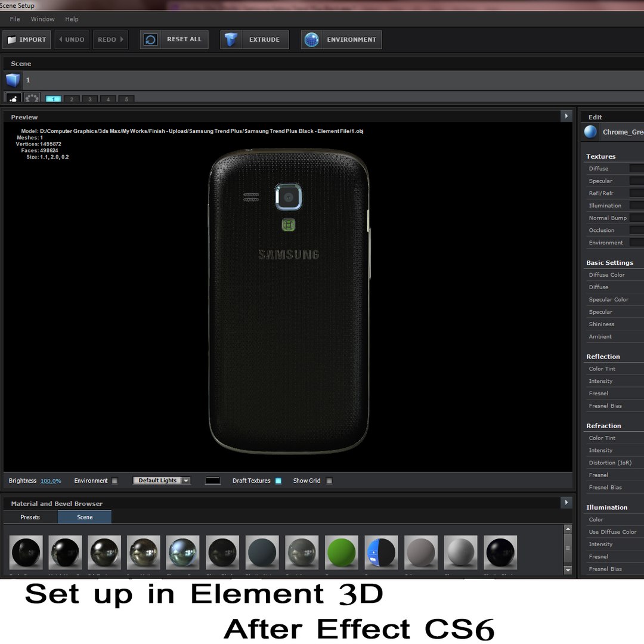Viewport: 644px width, 644px height.
Task: Select group 4 button
Action: click(x=108, y=99)
